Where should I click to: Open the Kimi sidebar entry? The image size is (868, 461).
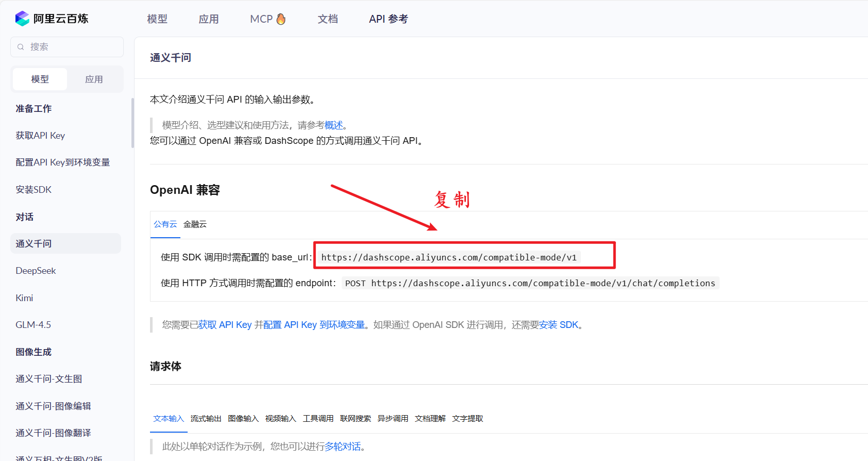[x=24, y=298]
